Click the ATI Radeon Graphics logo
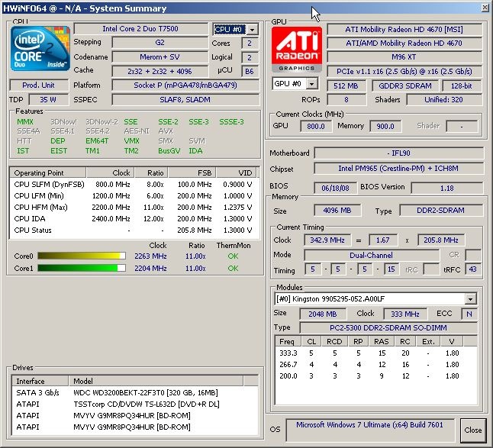Viewport: 493px width, 448px height. 297,50
